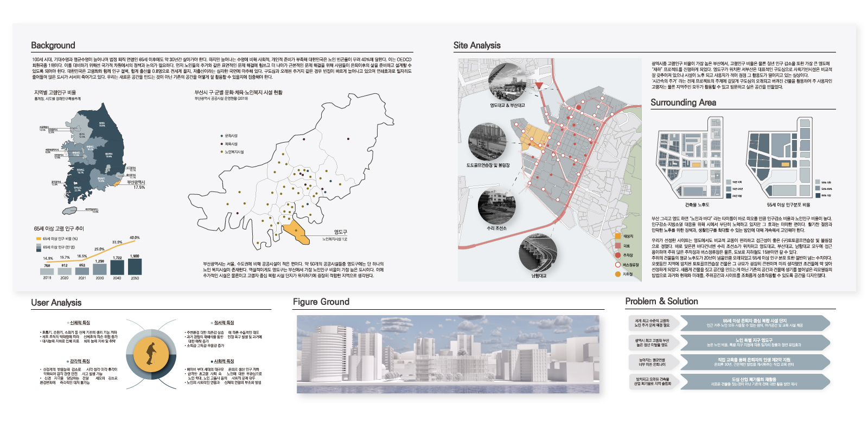Click the 2019 bar labeled 768
Image resolution: width=868 pixels, height=434 pixels.
click(47, 271)
